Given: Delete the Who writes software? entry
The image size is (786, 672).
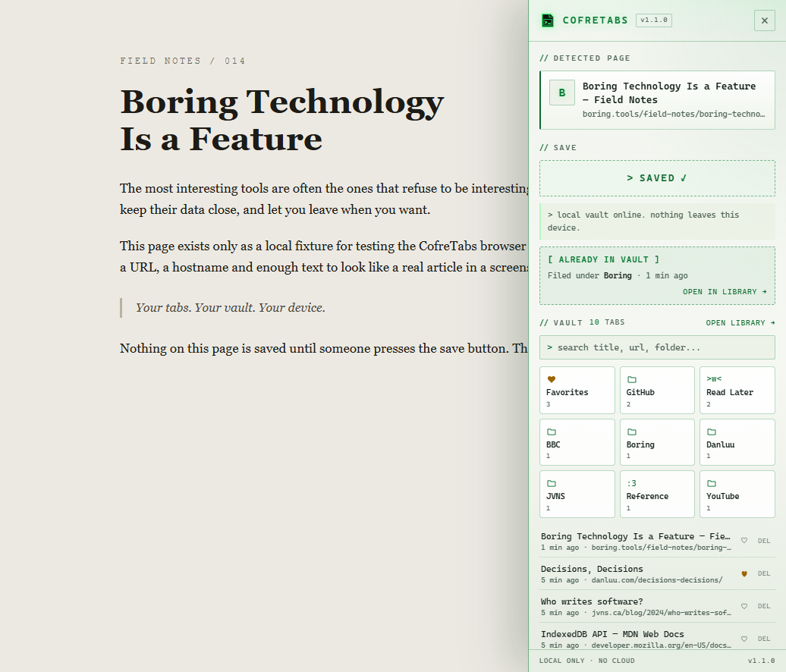Looking at the screenshot, I should pos(764,606).
